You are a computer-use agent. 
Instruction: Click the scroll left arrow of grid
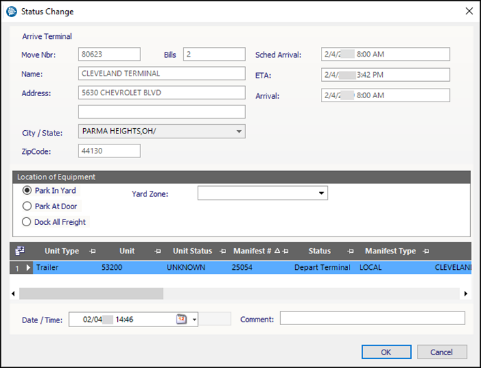click(x=13, y=294)
